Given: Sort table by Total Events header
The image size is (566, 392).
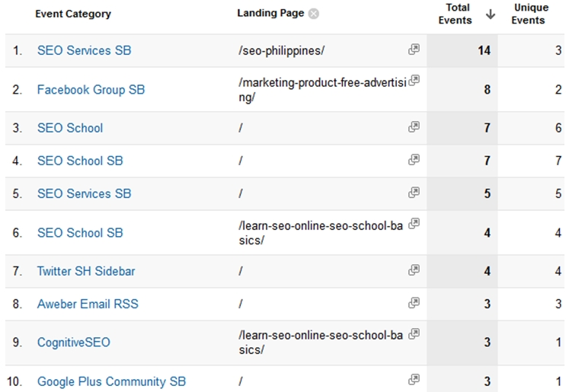Looking at the screenshot, I should (455, 14).
